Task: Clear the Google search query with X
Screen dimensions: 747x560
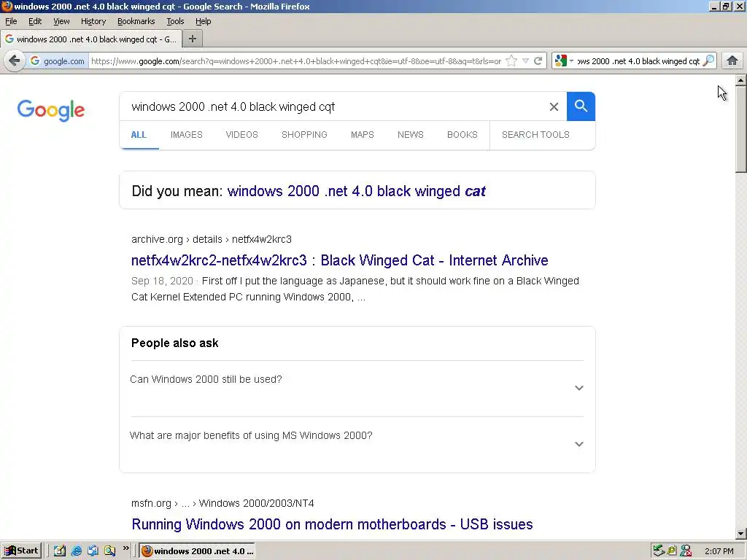Action: click(x=554, y=106)
